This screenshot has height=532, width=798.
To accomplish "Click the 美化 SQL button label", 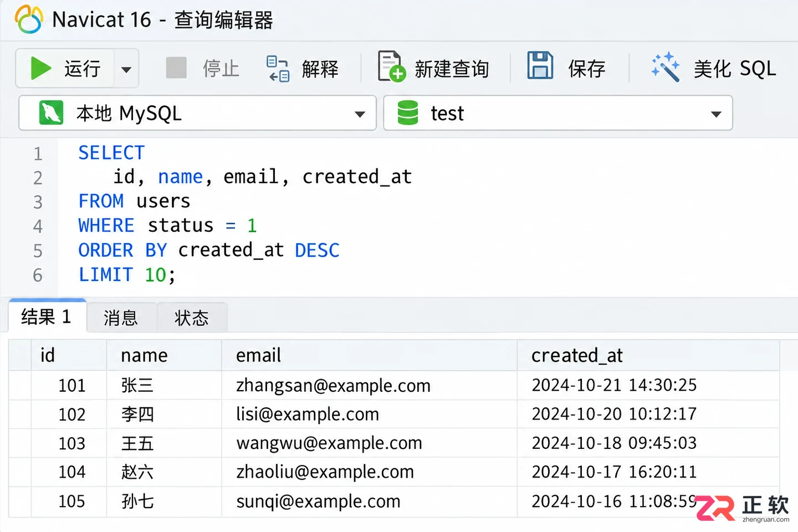I will point(735,69).
